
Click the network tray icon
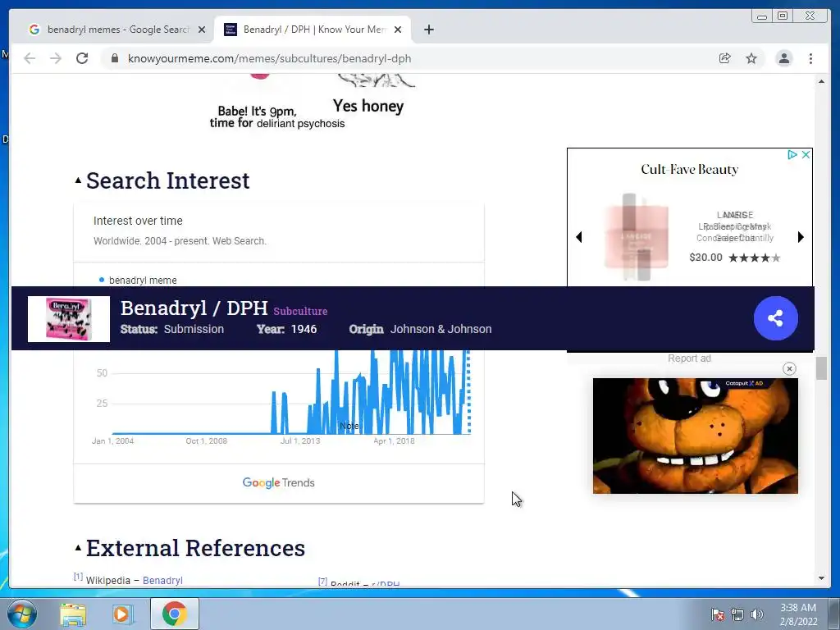(737, 614)
